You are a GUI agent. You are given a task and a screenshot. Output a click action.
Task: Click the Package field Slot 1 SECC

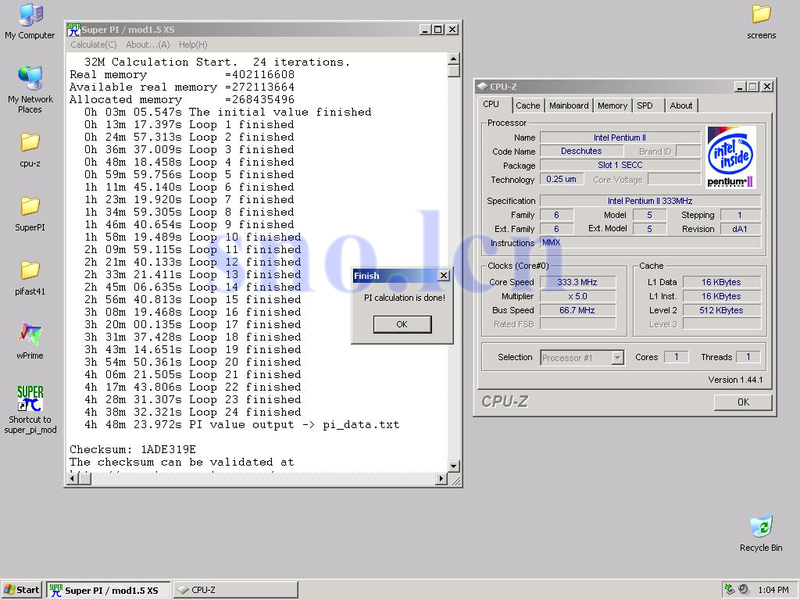(x=620, y=165)
